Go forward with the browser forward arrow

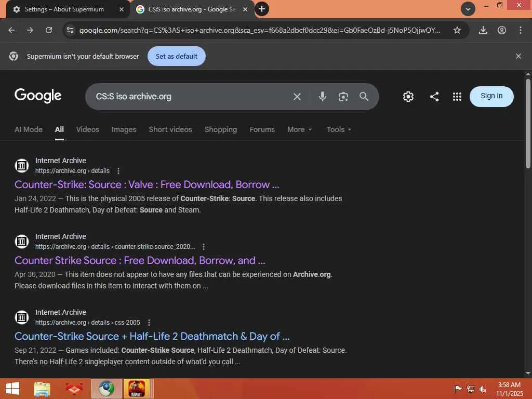click(30, 30)
